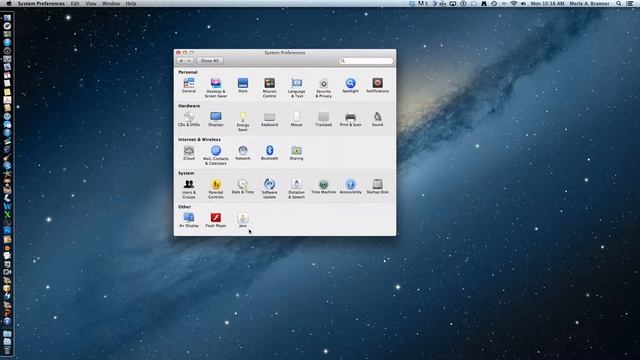The height and width of the screenshot is (360, 640).
Task: Click the Wi-Fi status icon in menu bar
Action: point(513,3)
